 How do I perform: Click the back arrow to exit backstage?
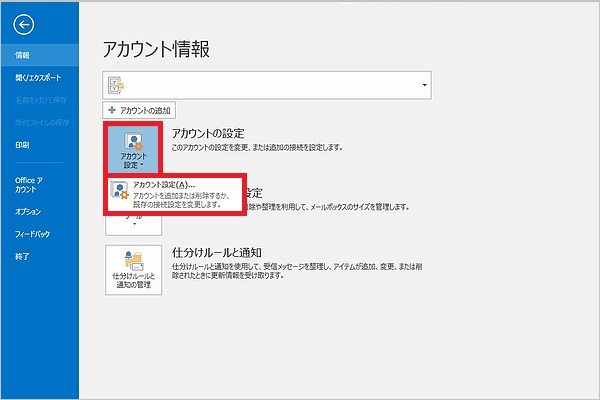coord(25,25)
